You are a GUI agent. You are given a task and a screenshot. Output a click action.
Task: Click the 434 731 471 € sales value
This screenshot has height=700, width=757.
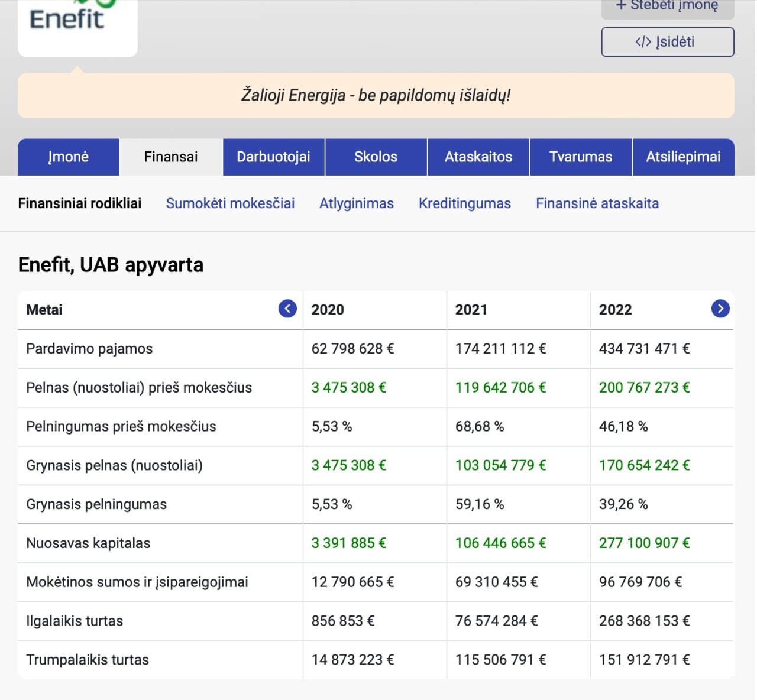[645, 349]
